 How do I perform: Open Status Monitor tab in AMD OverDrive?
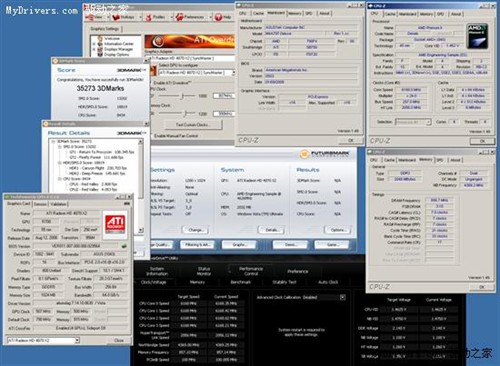click(x=204, y=271)
